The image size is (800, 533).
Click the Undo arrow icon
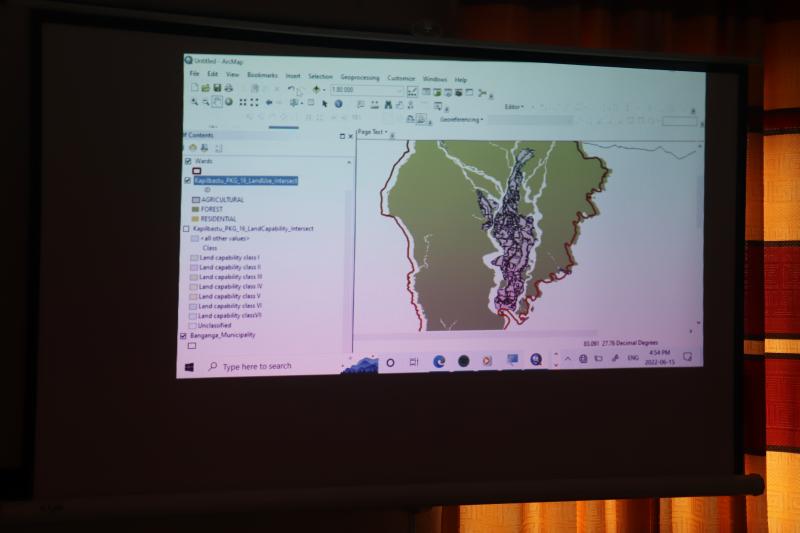[291, 89]
